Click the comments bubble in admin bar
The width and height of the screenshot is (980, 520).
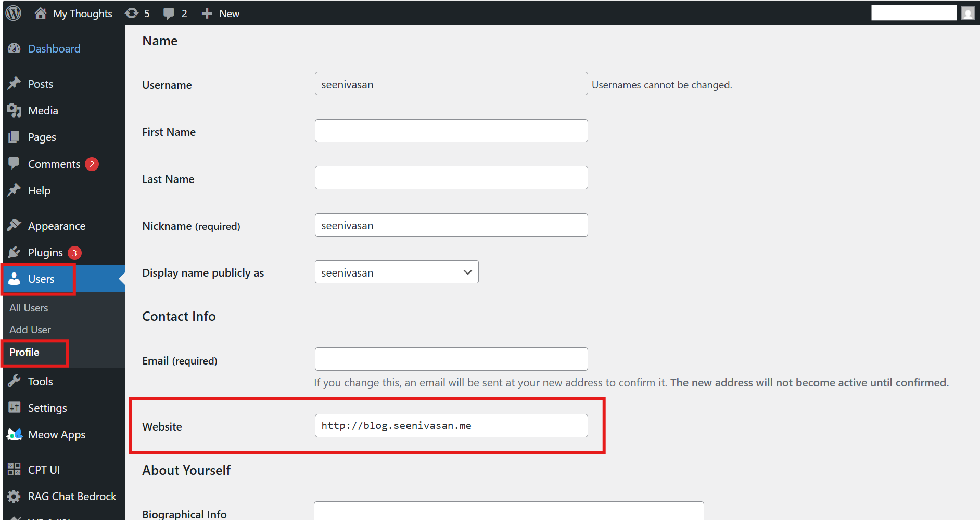(x=169, y=13)
